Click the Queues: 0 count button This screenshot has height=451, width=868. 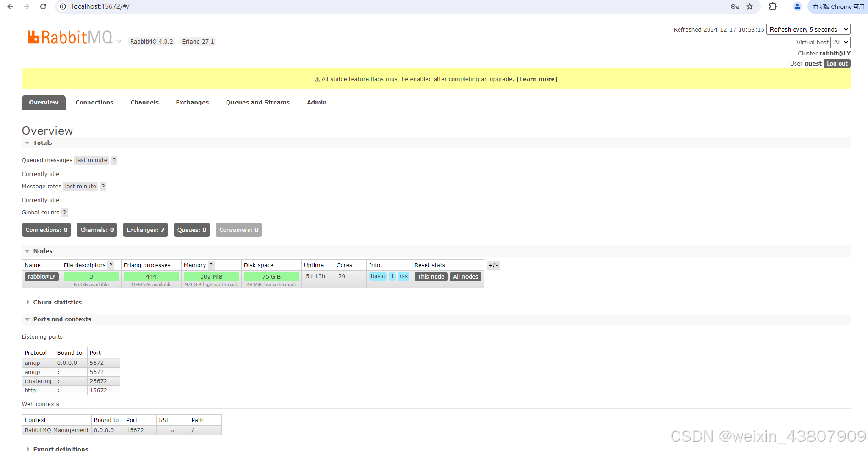click(192, 230)
